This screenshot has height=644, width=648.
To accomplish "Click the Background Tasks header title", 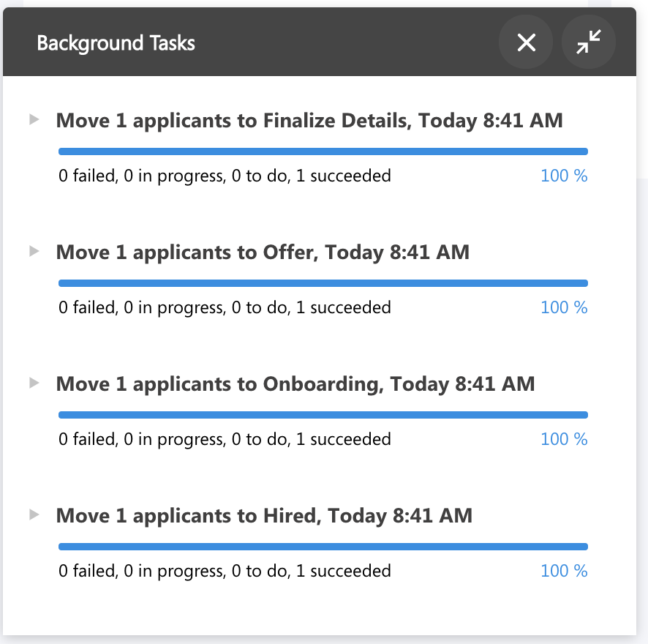I will coord(116,43).
